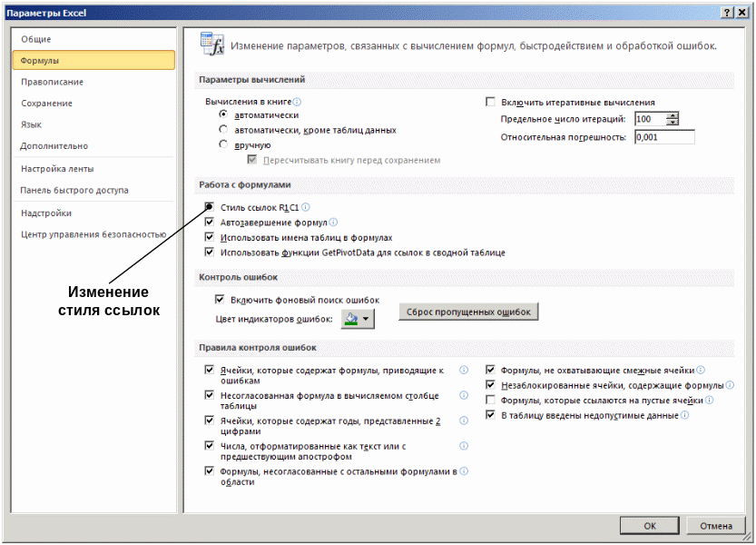
Task: Click info icon for 'Незаблокированные ячейки, содержащие формулы'
Action: pos(730,385)
